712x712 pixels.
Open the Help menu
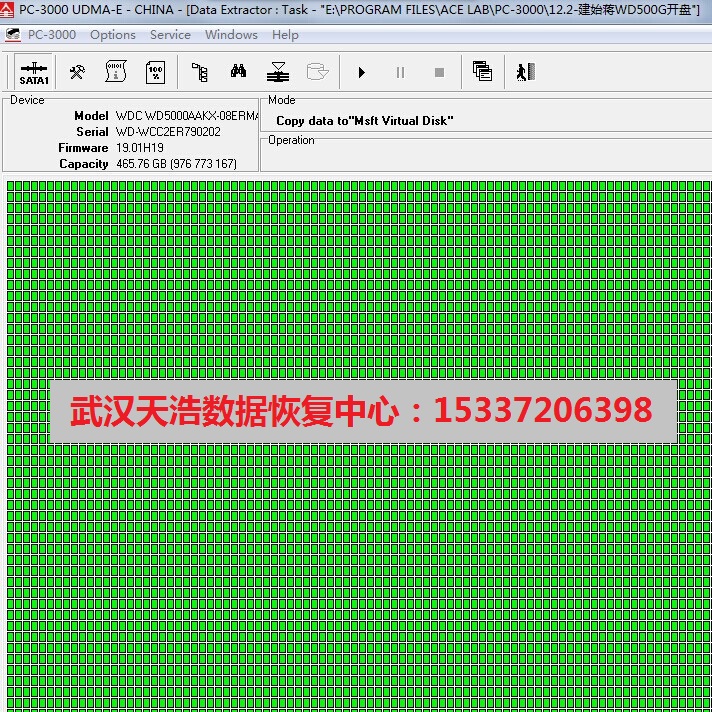pos(285,34)
